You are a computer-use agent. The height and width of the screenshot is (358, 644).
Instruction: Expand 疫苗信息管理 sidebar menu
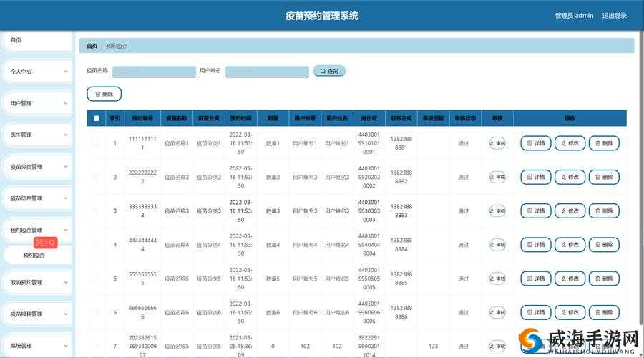37,198
